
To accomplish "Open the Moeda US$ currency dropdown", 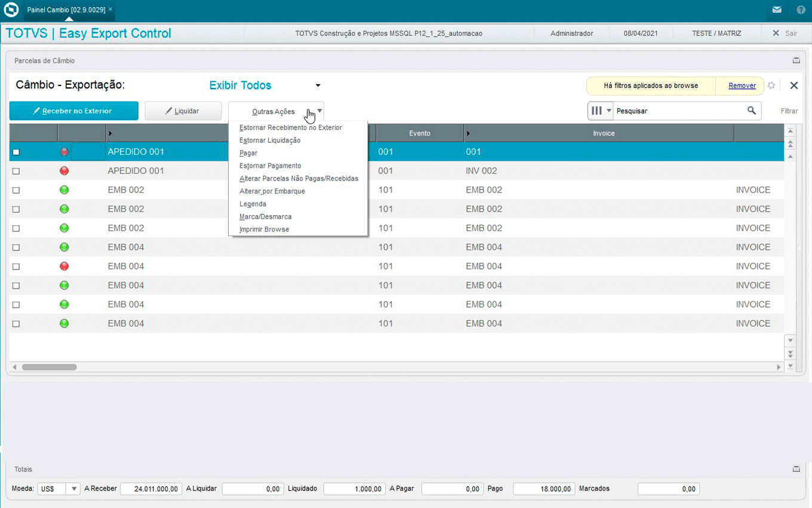I will click(x=73, y=489).
